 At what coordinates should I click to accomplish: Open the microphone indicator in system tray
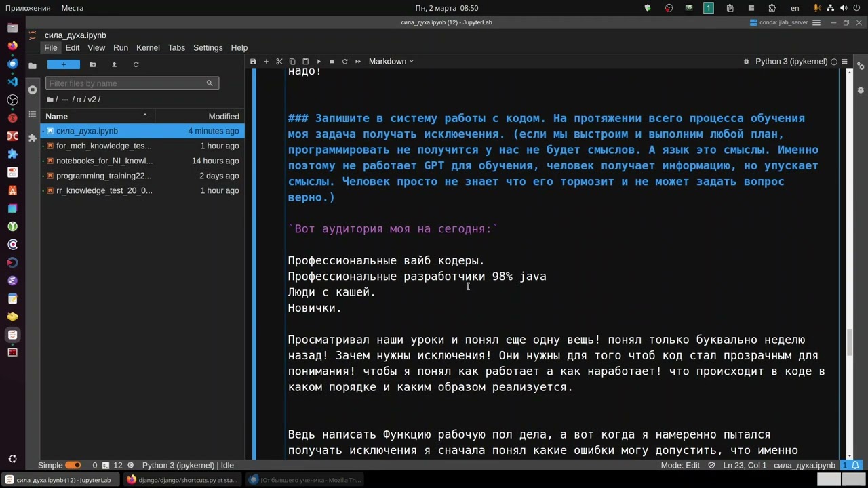point(817,8)
